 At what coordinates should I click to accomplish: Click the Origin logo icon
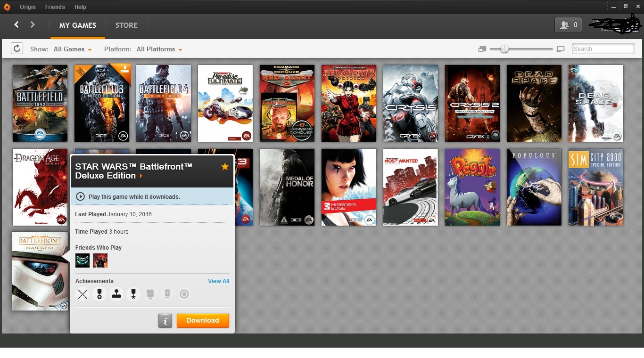(7, 7)
